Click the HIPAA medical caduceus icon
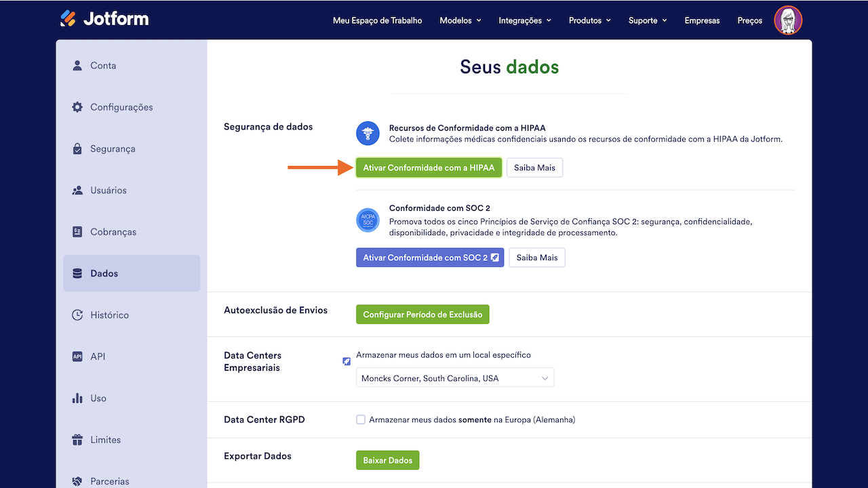 [368, 134]
